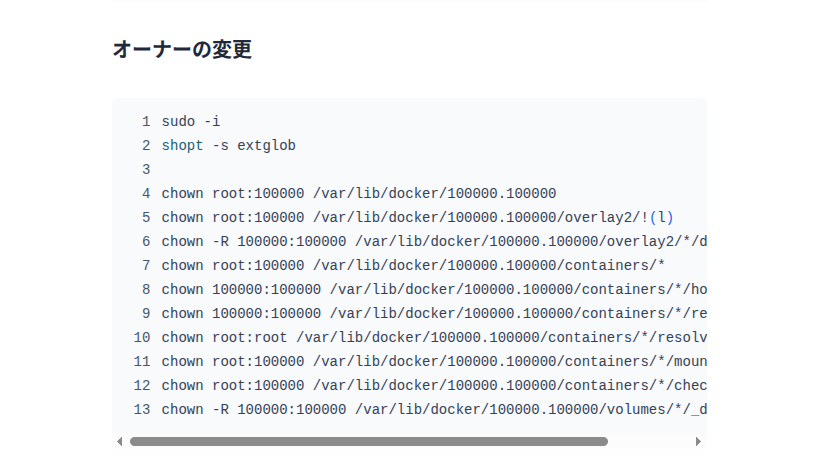Click the オーナーの変更 heading
The width and height of the screenshot is (826, 467).
[182, 49]
